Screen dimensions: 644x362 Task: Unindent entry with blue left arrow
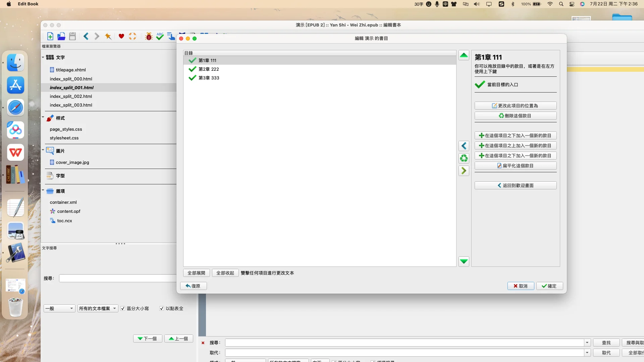click(464, 146)
